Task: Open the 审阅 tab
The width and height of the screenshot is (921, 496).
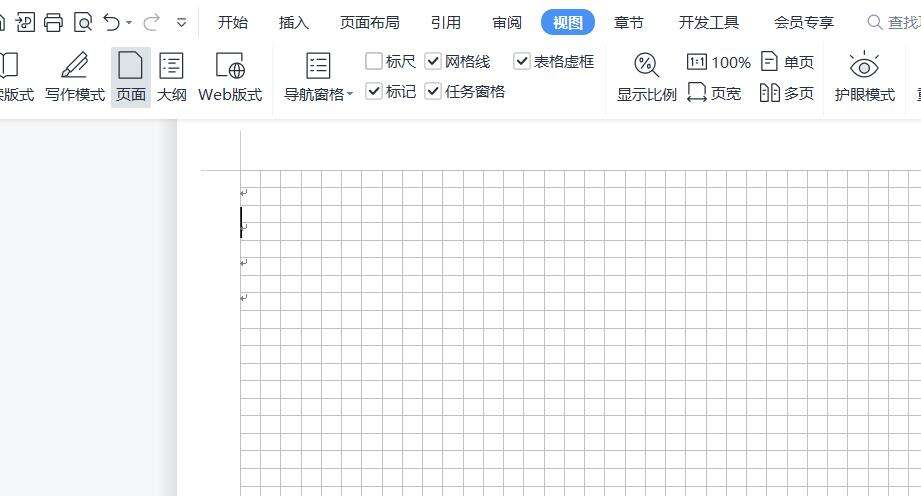Action: coord(507,22)
